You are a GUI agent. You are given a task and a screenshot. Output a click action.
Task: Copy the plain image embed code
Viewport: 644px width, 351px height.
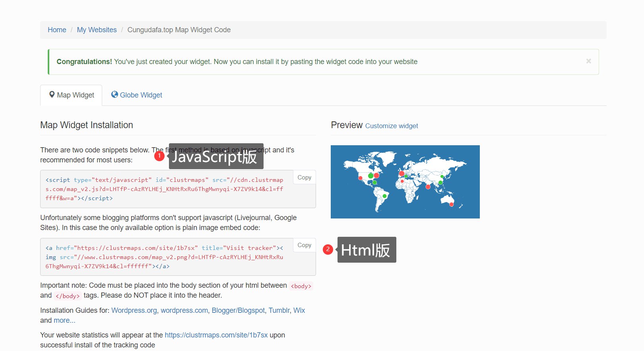pyautogui.click(x=304, y=245)
